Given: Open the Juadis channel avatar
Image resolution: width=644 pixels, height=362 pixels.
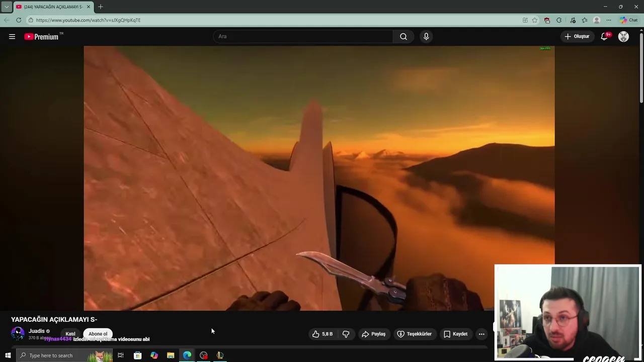Looking at the screenshot, I should tap(18, 333).
